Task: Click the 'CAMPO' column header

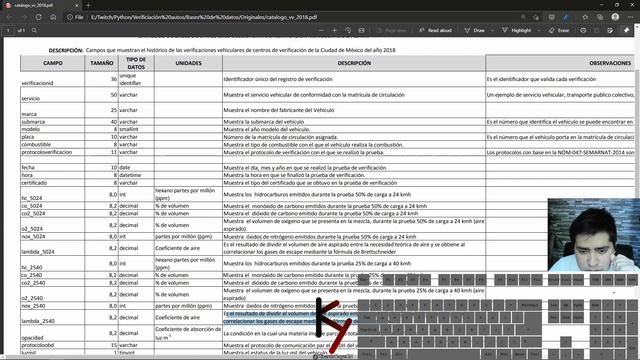Action: coord(53,63)
